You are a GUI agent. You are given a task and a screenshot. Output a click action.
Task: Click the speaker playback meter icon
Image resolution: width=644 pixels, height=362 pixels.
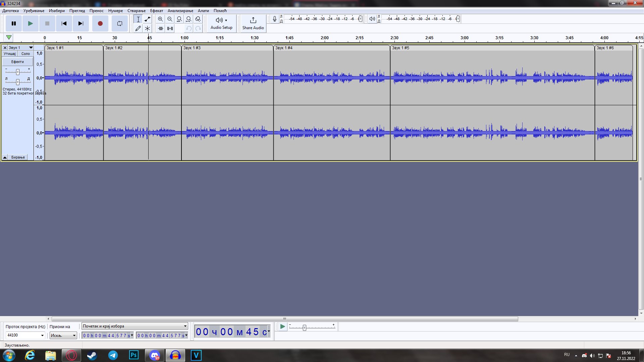click(372, 19)
